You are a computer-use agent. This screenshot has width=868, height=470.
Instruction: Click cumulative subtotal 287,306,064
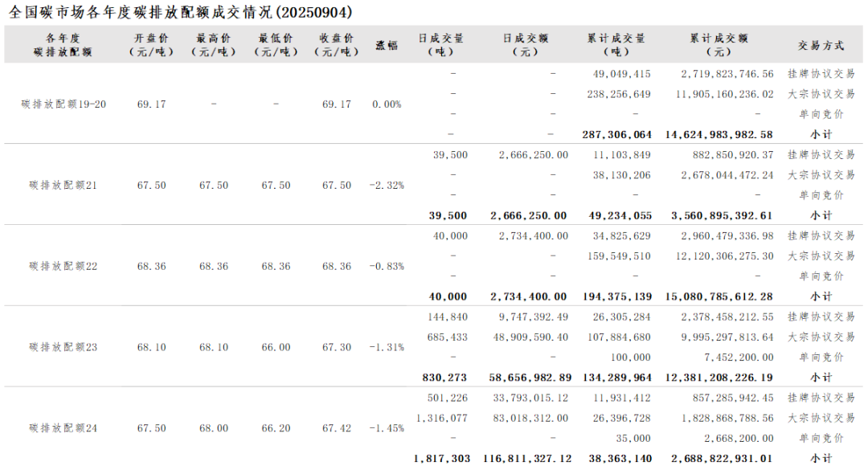(x=616, y=134)
